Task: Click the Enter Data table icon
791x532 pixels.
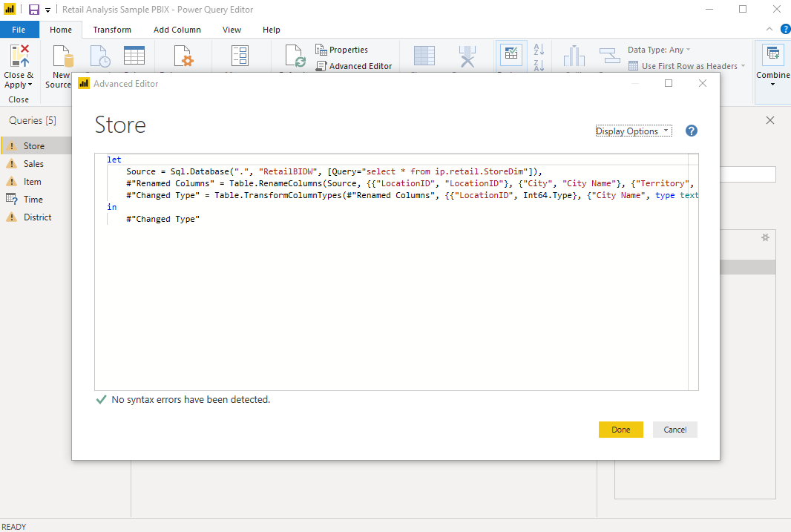Action: tap(134, 56)
